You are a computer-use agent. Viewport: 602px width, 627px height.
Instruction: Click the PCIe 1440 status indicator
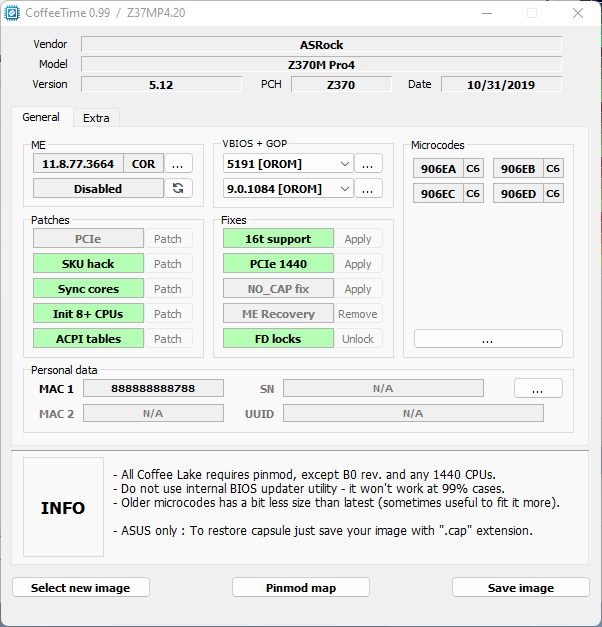pyautogui.click(x=278, y=264)
